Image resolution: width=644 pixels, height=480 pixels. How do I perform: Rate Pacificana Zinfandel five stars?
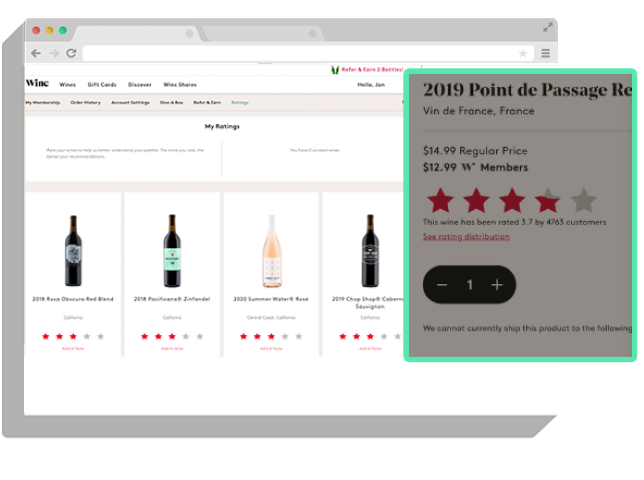click(200, 337)
